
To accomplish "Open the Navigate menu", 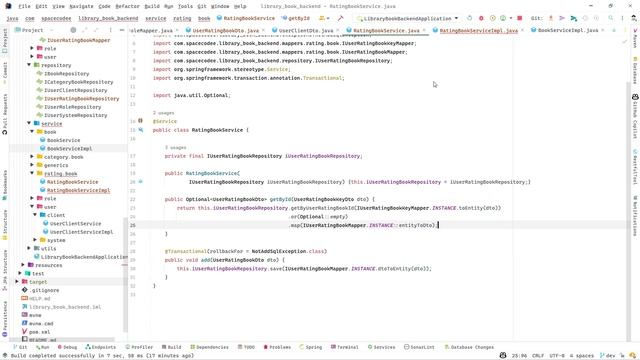I will pos(81,6).
